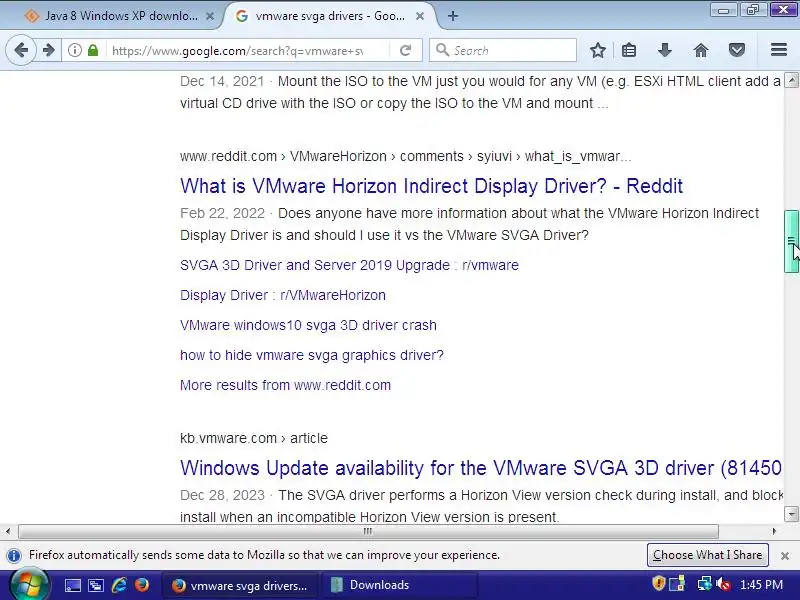Close the vmware svga drivers tab

(x=420, y=16)
